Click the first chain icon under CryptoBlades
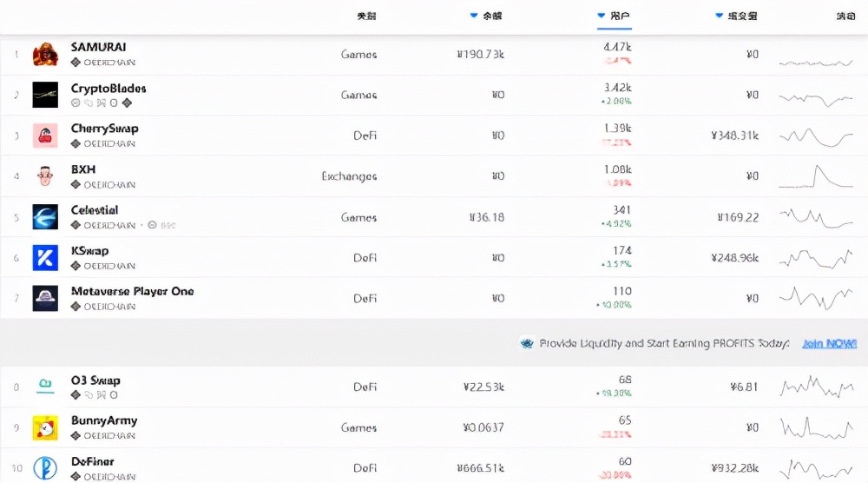The width and height of the screenshot is (868, 483). click(x=76, y=103)
